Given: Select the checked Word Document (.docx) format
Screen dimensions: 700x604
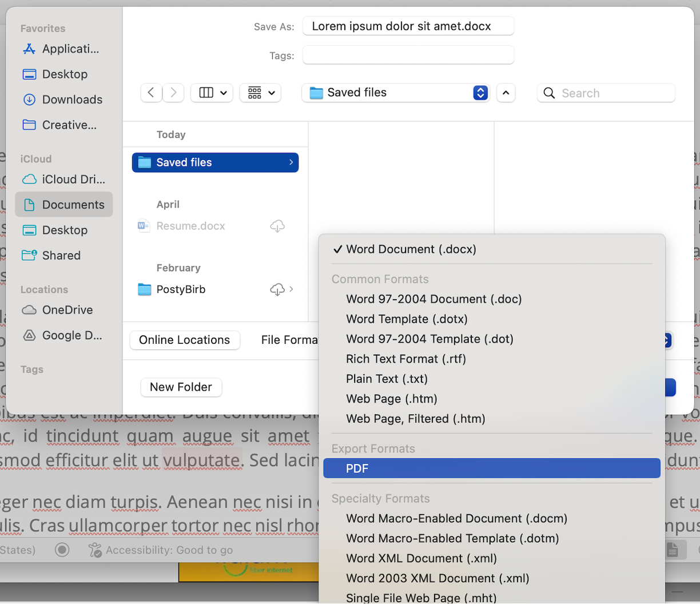Looking at the screenshot, I should pos(412,249).
